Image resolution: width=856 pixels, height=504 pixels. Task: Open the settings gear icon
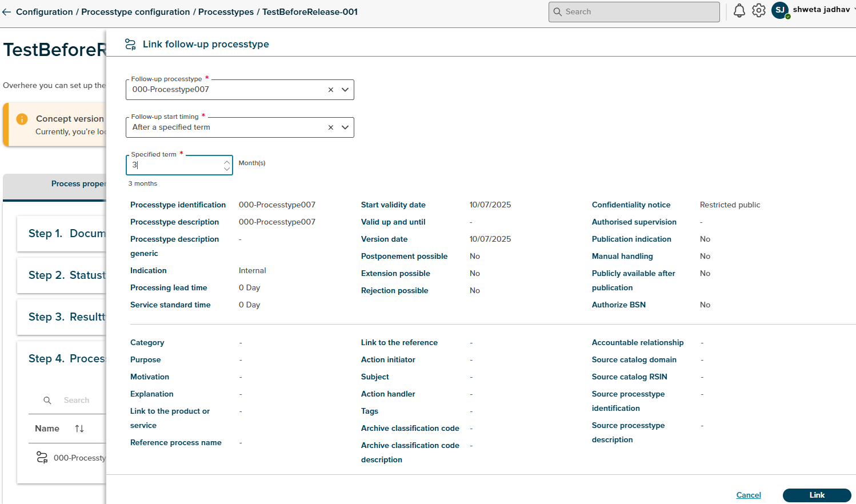[758, 11]
